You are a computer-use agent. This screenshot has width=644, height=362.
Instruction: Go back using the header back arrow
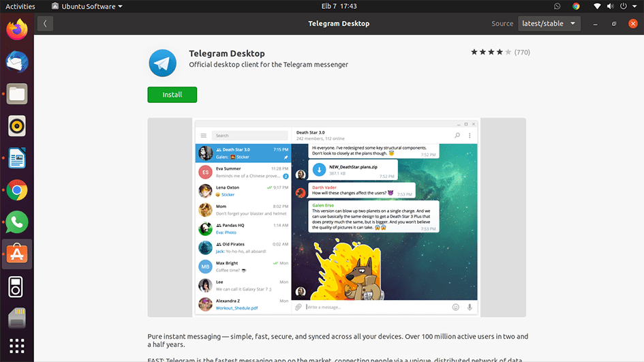point(45,23)
